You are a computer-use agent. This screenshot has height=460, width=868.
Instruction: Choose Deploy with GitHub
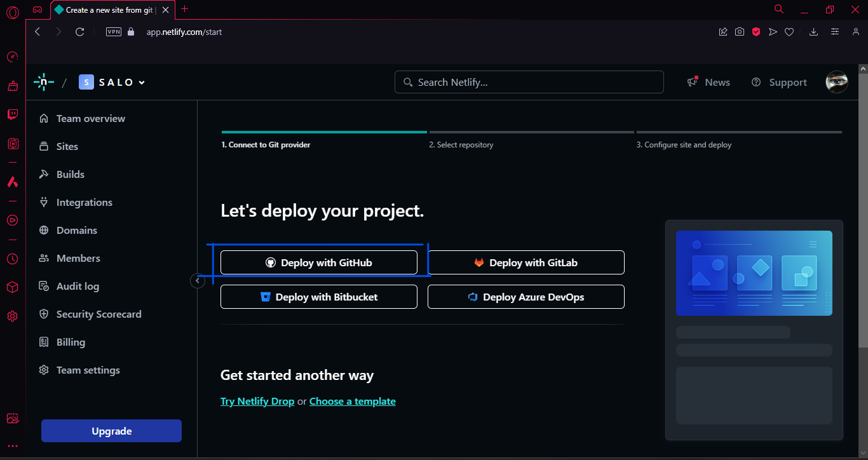coord(319,262)
